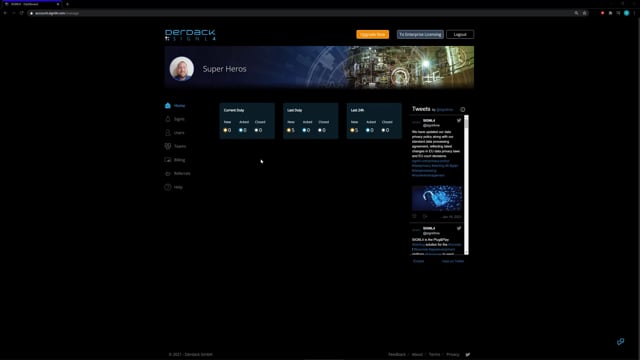This screenshot has width=640, height=360.
Task: Click the tweets feed scrollbar
Action: point(466,184)
